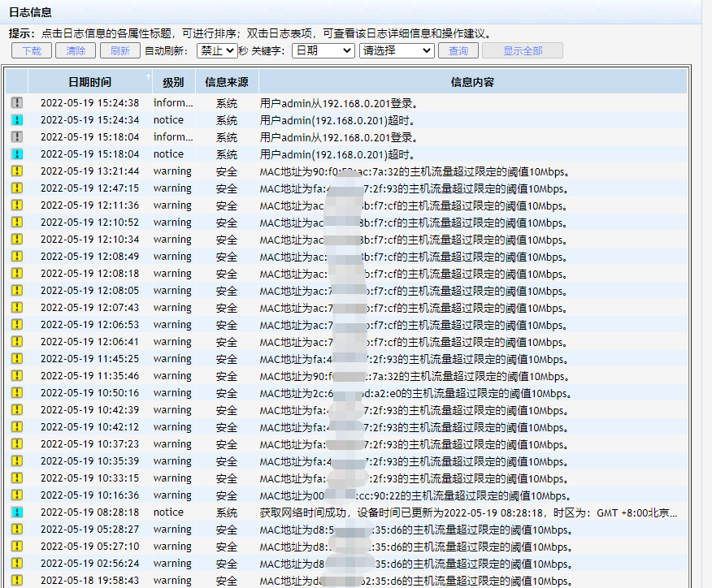Select date cell 2022-05-19 15:24:38

pos(90,103)
